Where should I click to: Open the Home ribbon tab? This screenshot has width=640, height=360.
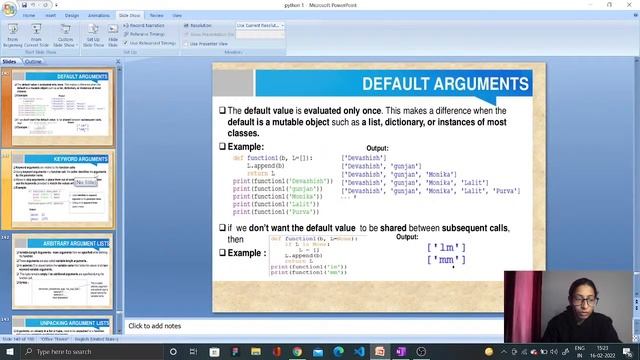click(29, 16)
